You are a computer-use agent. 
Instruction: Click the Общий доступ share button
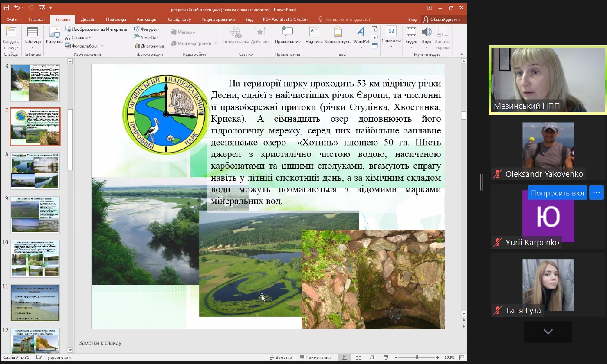click(x=441, y=19)
